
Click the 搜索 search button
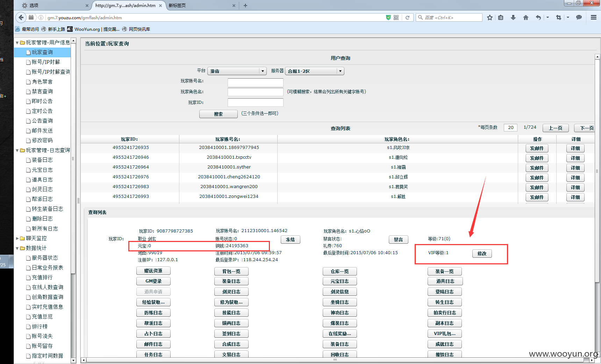click(x=219, y=114)
